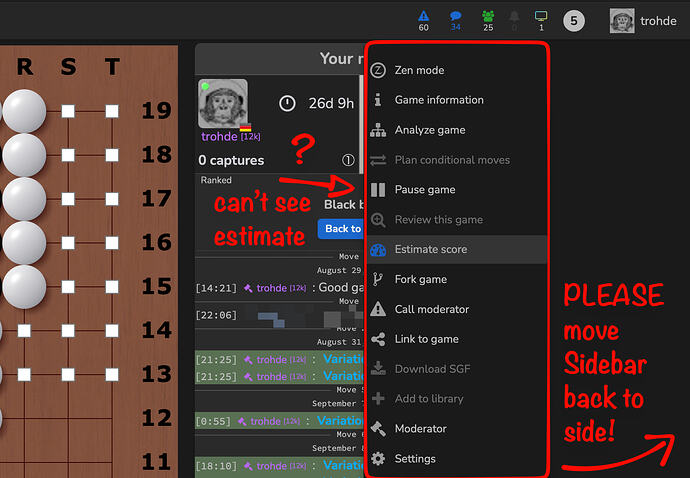690x478 pixels.
Task: Click the Add to library plus icon
Action: point(378,399)
